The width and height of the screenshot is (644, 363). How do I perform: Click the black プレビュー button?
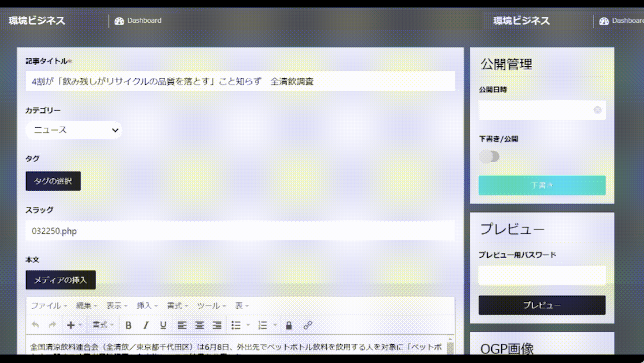[x=542, y=305]
